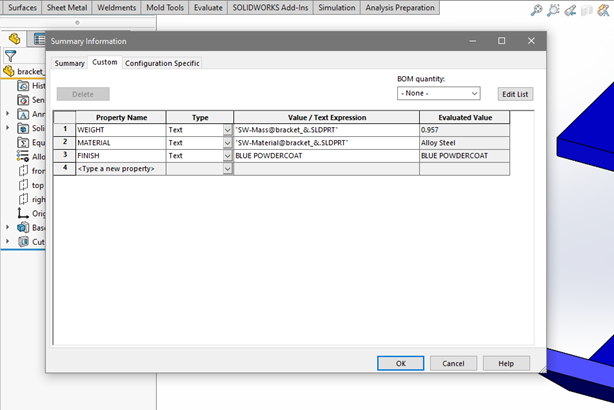Click the evaluated value 0.957 cell
614x410 pixels.
click(464, 130)
